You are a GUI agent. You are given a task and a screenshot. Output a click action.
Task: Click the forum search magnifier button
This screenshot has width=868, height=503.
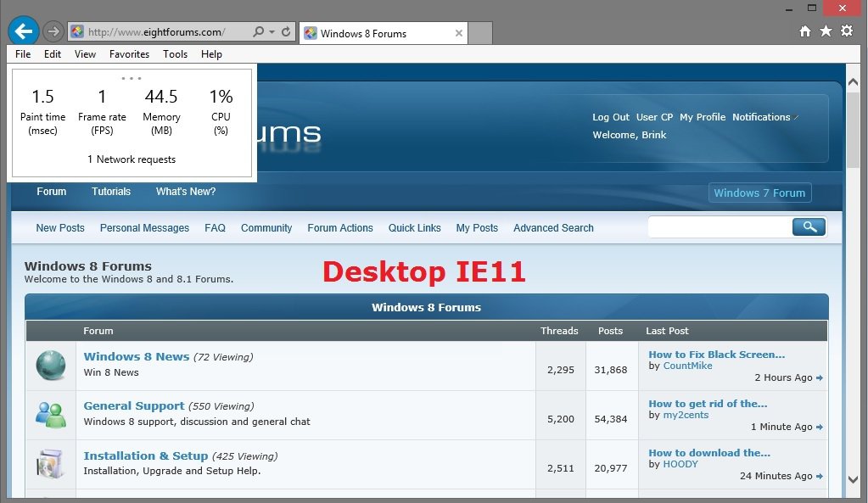(x=809, y=226)
